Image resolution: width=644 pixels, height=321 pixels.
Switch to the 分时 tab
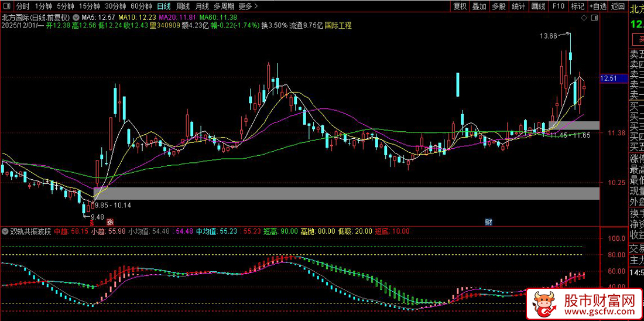(x=23, y=6)
